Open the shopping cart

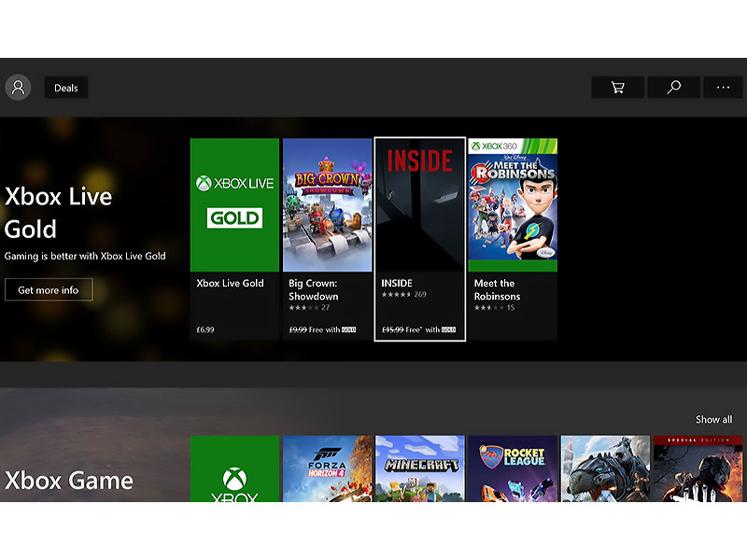[617, 88]
